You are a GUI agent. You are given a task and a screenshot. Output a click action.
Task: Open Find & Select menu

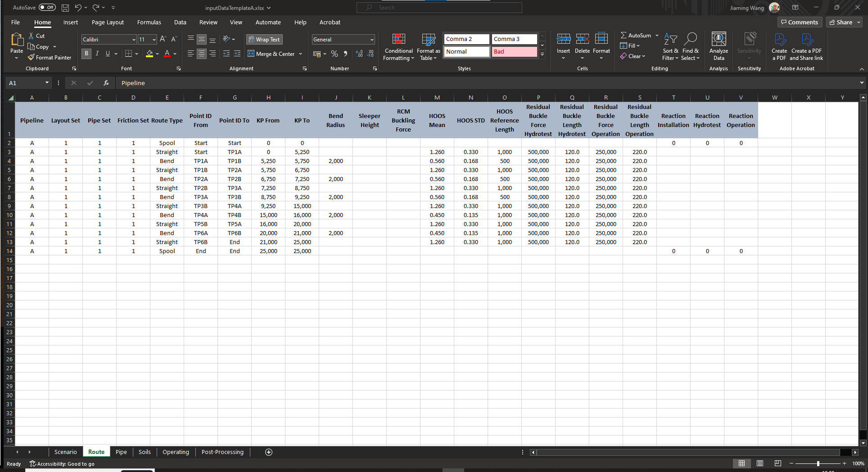pos(690,47)
